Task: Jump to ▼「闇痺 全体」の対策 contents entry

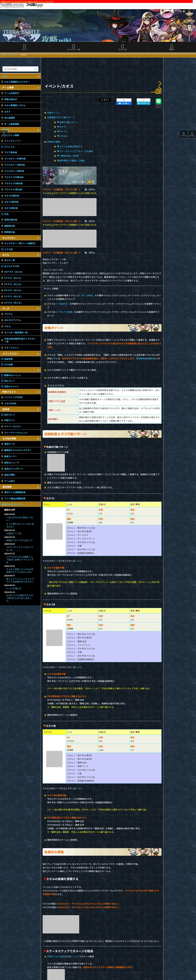Action: tap(68, 156)
